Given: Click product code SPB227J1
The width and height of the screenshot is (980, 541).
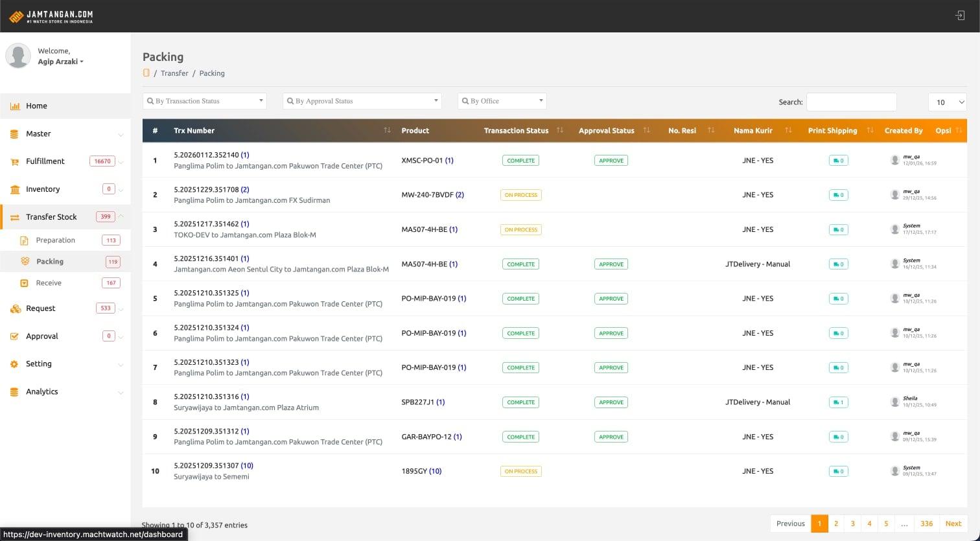Looking at the screenshot, I should coord(417,402).
